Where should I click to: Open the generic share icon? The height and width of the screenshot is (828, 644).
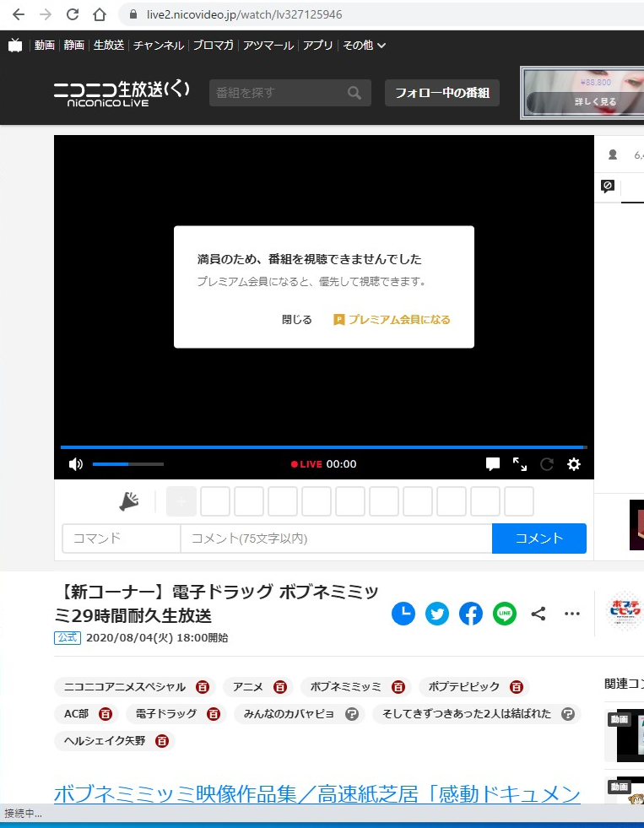pos(538,614)
